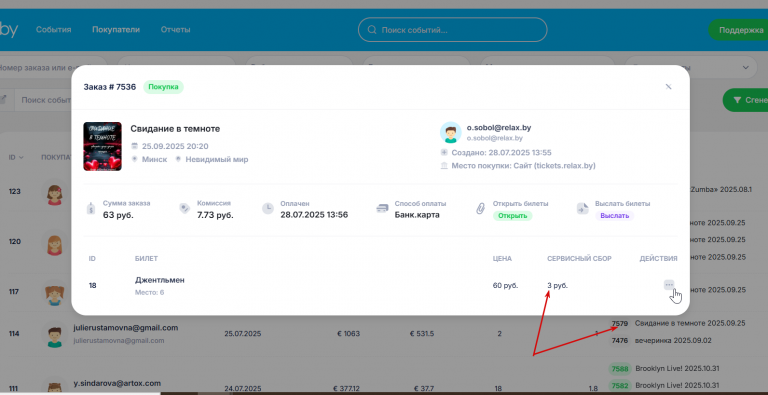
Task: Click avatar in row with ID 114
Action: (55, 334)
